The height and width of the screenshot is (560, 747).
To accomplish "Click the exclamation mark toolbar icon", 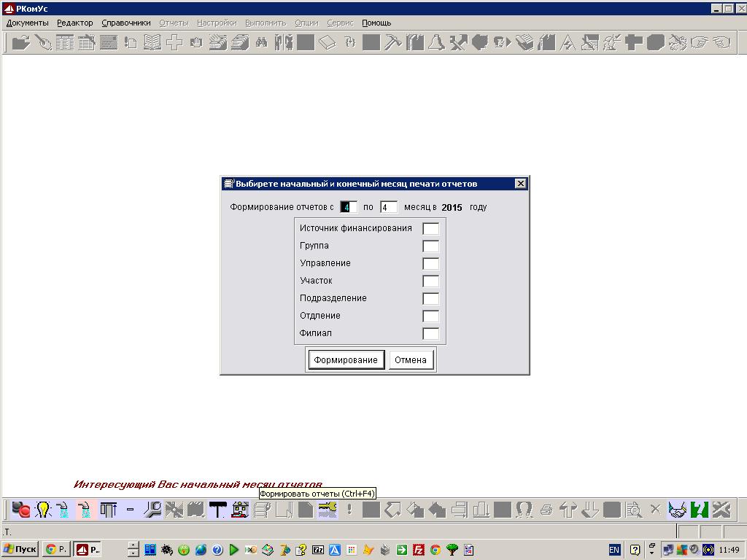I will click(x=349, y=510).
